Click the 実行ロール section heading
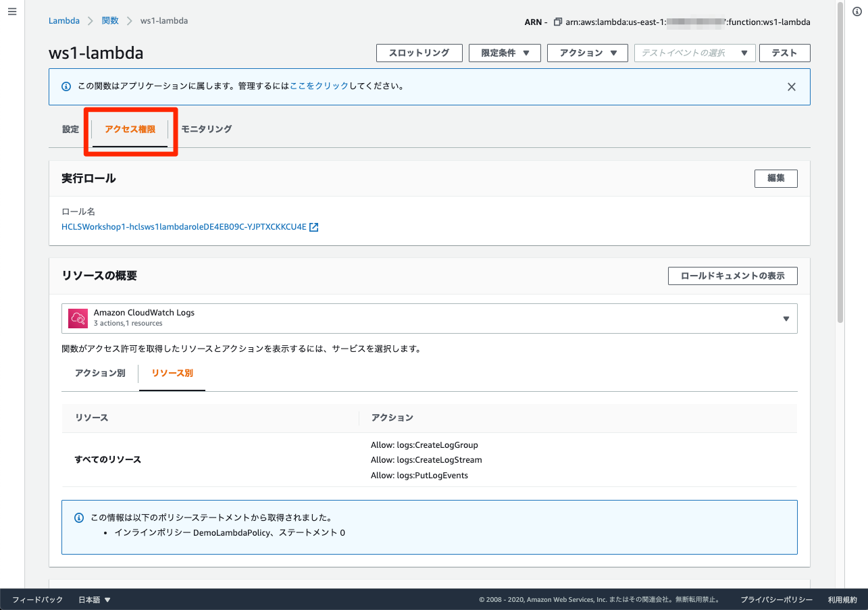This screenshot has width=868, height=610. pos(88,178)
